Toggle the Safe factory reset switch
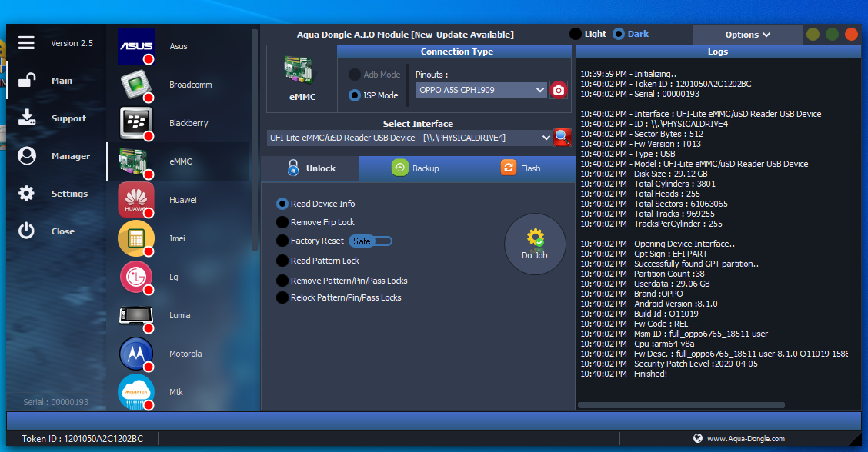868x452 pixels. [370, 241]
